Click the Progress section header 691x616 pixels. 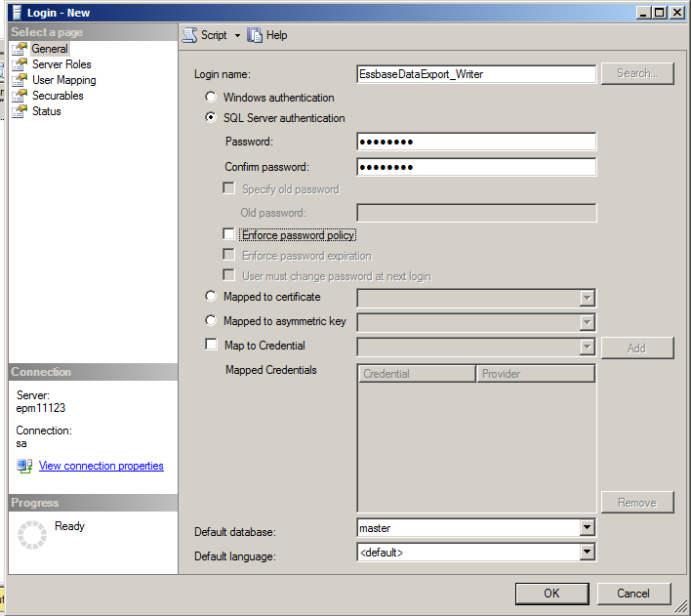[93, 503]
